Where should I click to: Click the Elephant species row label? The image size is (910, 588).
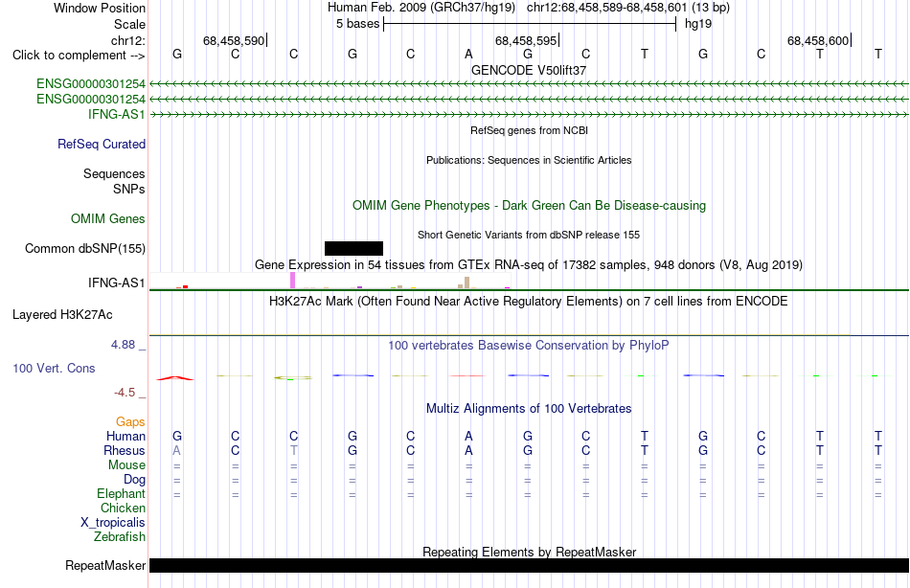coord(121,494)
